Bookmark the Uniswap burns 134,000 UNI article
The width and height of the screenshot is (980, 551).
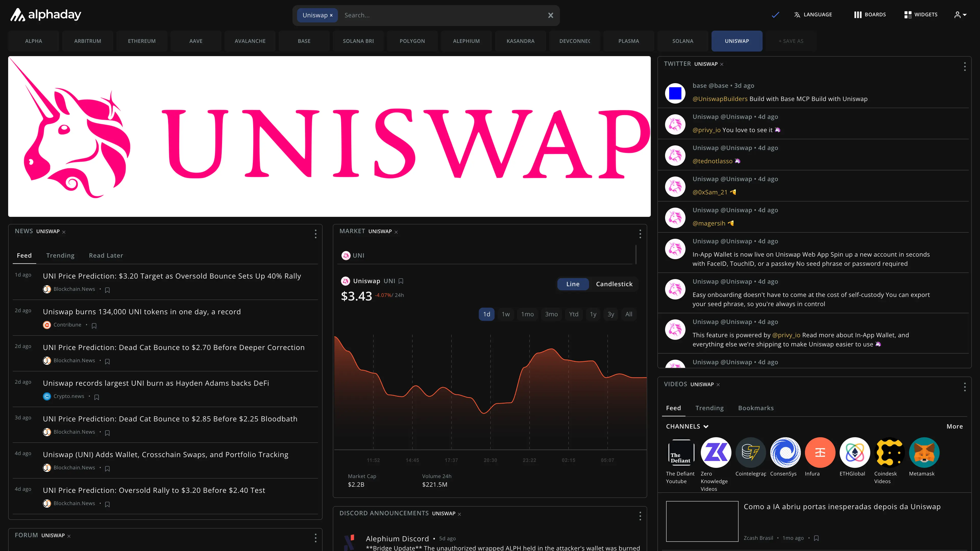coord(94,325)
